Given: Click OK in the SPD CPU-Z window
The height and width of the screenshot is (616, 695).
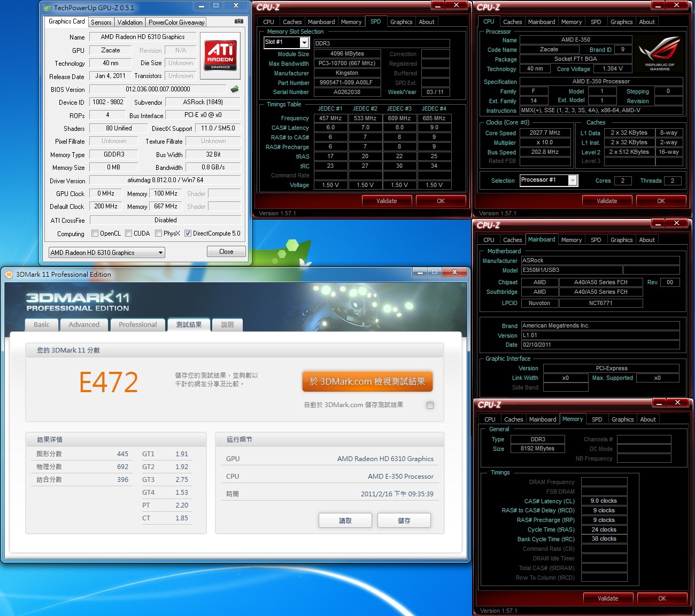Looking at the screenshot, I should point(441,201).
